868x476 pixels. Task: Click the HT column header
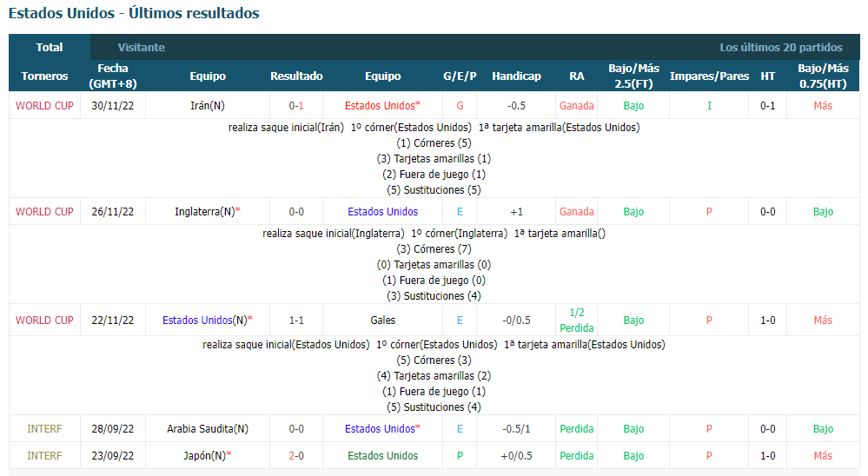pyautogui.click(x=767, y=76)
